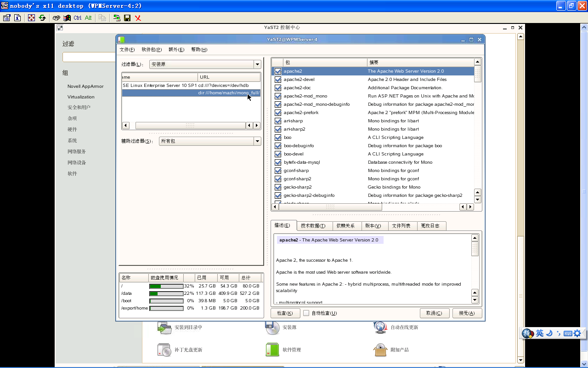Viewport: 588px width, 368px height.
Task: Click the URL column header
Action: point(229,77)
